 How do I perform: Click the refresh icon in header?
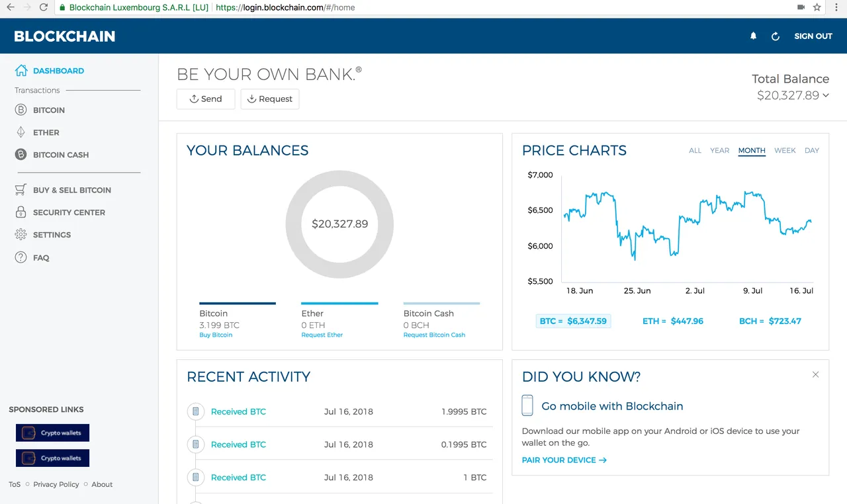tap(776, 36)
